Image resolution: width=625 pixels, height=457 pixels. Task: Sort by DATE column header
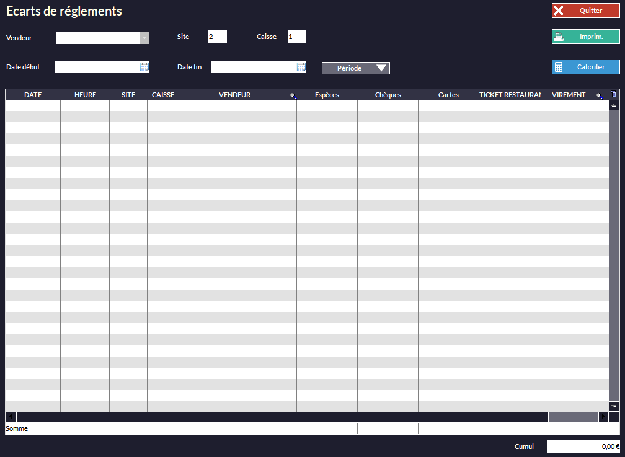(x=33, y=95)
